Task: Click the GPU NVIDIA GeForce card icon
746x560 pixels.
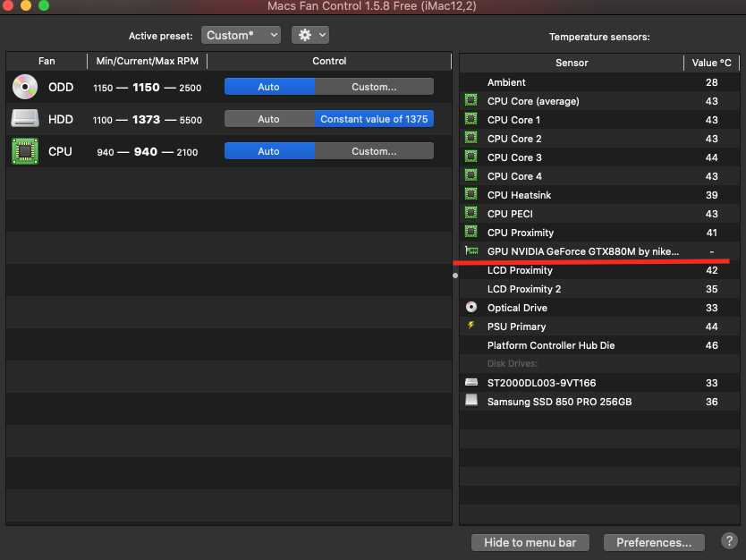Action: (471, 250)
